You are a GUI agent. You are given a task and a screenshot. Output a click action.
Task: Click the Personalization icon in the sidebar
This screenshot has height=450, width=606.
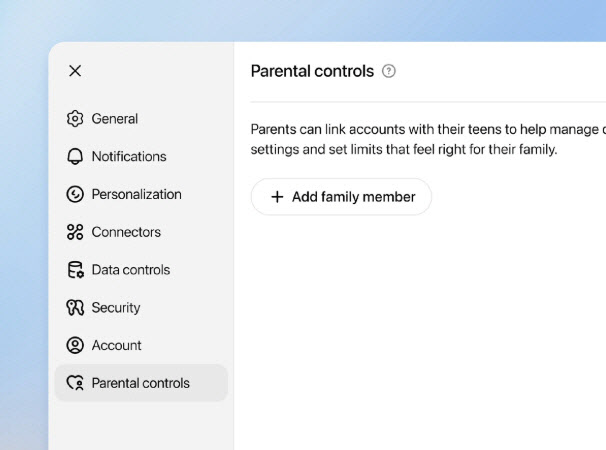click(75, 195)
